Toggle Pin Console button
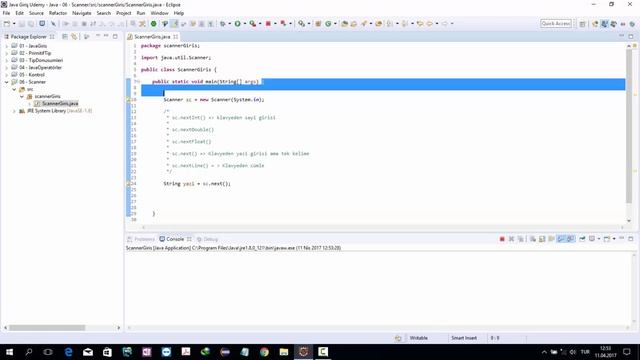Image resolution: width=640 pixels, height=360 pixels. (x=582, y=239)
